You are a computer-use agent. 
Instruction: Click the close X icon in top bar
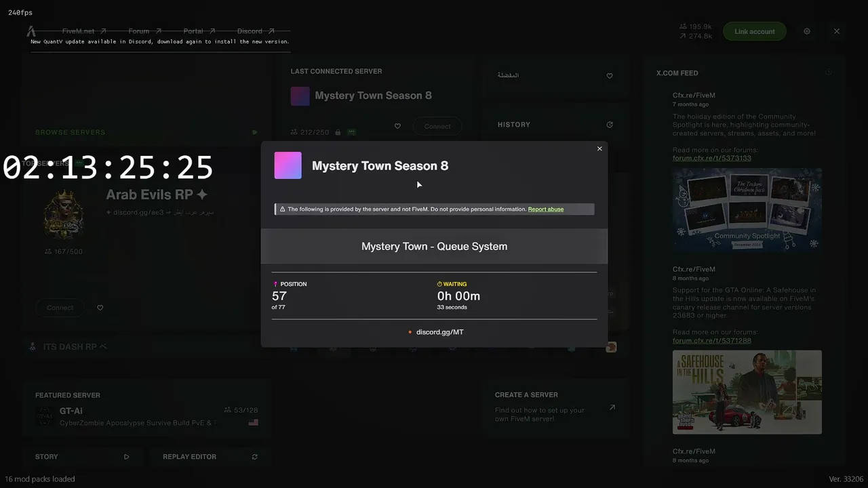coord(837,31)
